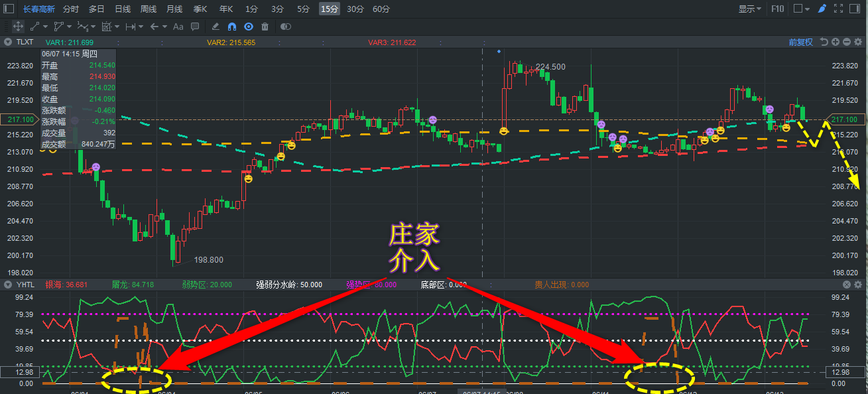868x394 pixels.
Task: Toggle the target tracking tool in the toolbar
Action: point(249,27)
